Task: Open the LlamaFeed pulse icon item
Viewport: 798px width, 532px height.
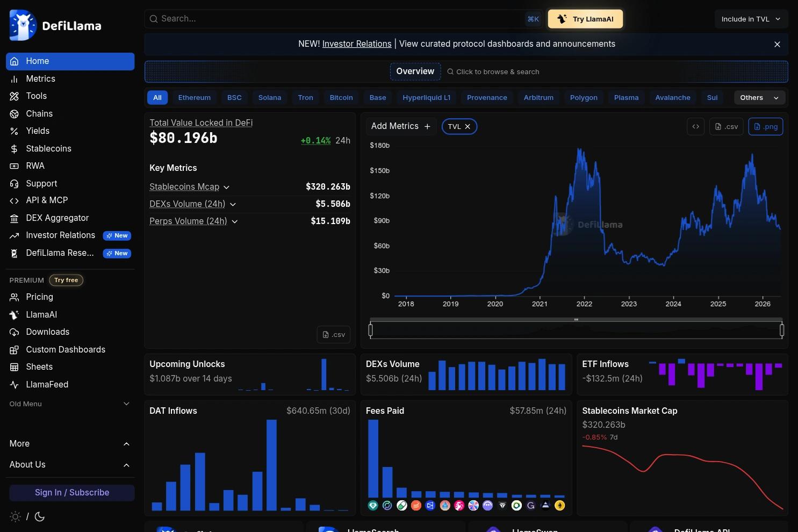Action: pyautogui.click(x=15, y=385)
